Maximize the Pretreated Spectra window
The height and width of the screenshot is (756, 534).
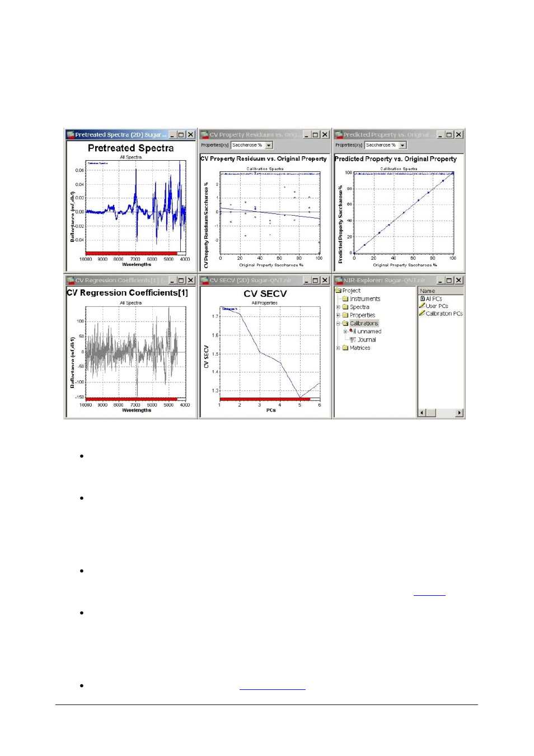(x=181, y=135)
